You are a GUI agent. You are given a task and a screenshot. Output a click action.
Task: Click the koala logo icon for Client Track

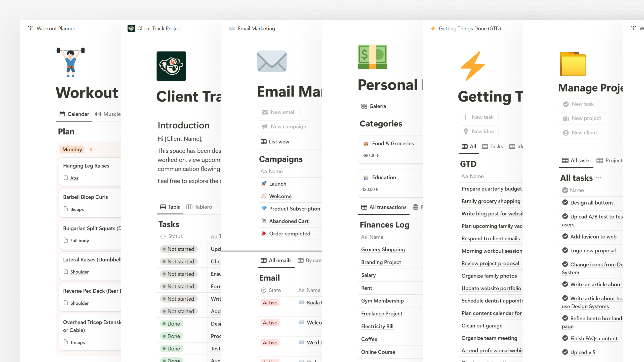tap(171, 66)
